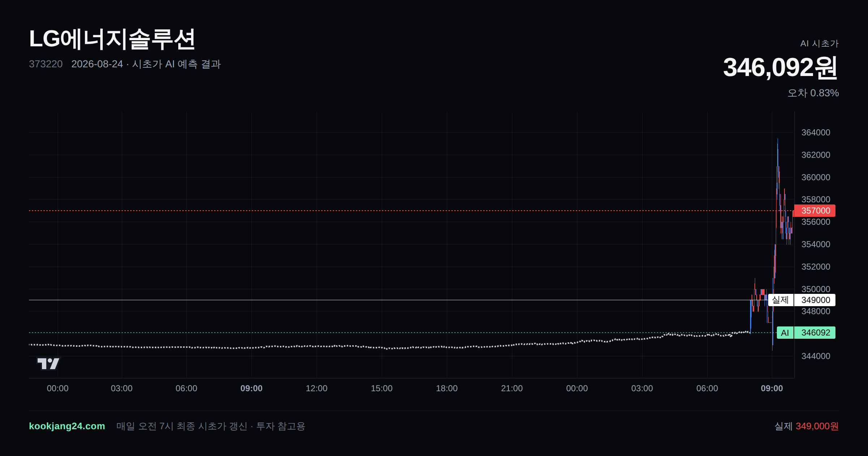Click the 360000 price axis label

(816, 177)
